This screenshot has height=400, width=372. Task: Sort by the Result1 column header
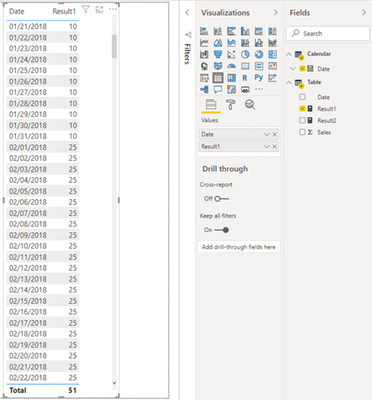click(64, 11)
